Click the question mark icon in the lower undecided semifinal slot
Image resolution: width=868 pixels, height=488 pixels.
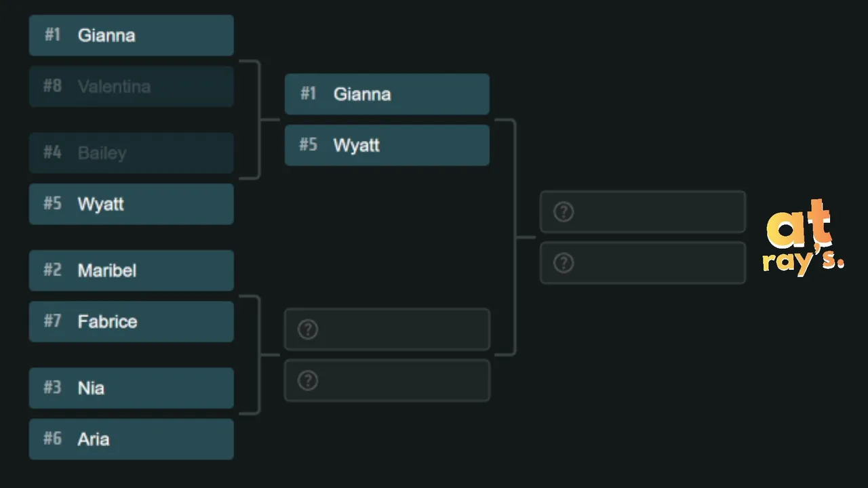tap(308, 381)
